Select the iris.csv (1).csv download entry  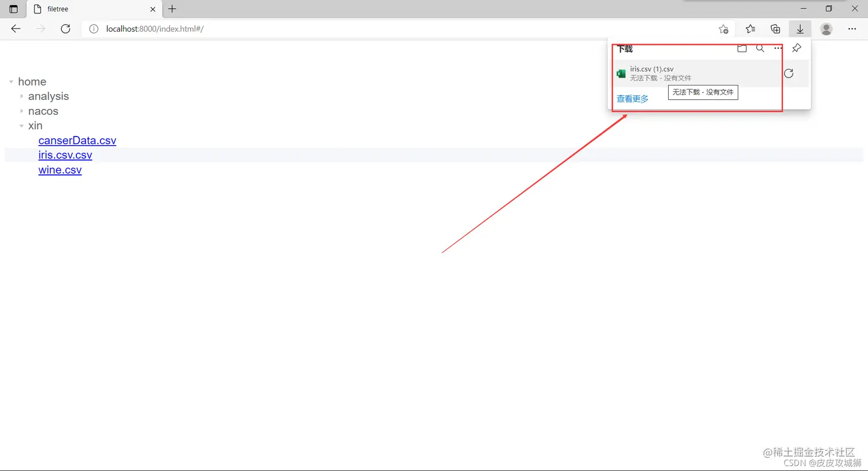(710, 73)
